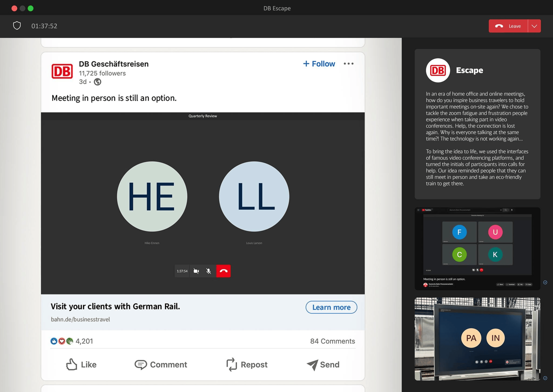This screenshot has height=392, width=553.
Task: Click the check icon beside YouTube thumbnail
Action: coord(545,282)
